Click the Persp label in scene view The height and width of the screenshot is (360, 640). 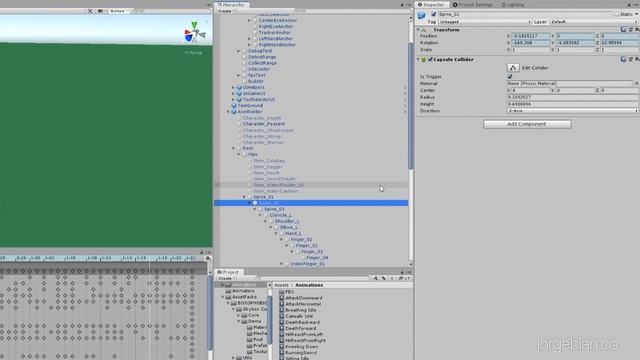[193, 53]
